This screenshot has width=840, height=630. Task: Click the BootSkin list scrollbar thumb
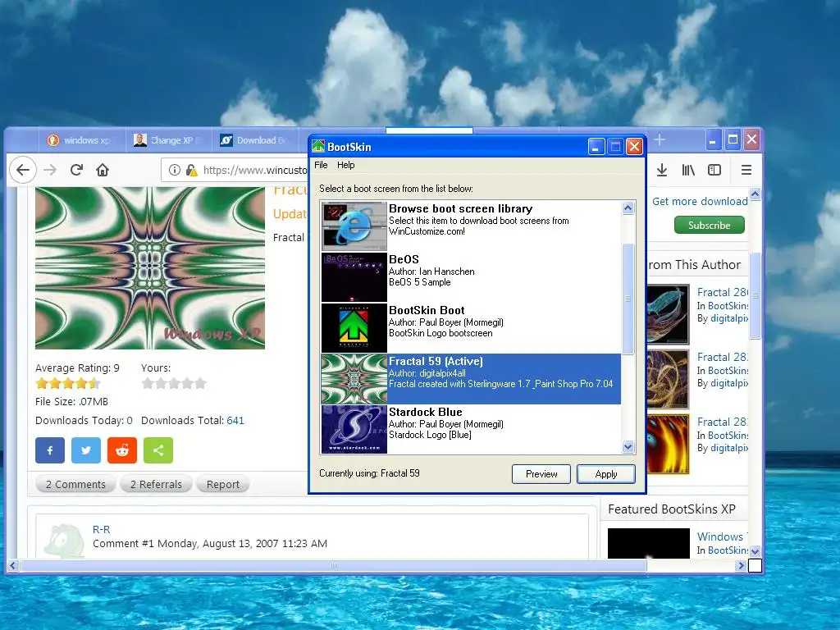coord(628,299)
